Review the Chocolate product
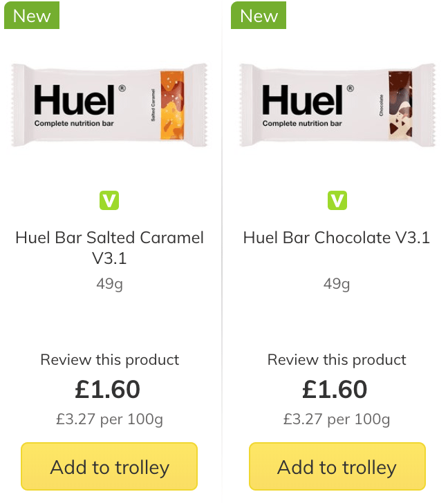The image size is (448, 503). tap(337, 359)
